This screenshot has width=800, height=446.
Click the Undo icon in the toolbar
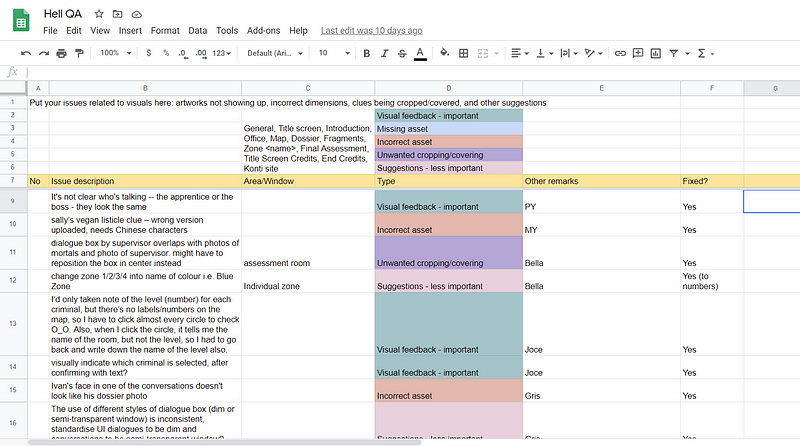click(25, 53)
